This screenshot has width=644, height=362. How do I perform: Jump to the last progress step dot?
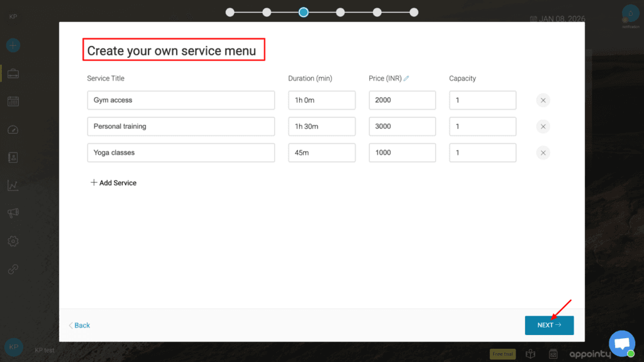click(414, 12)
